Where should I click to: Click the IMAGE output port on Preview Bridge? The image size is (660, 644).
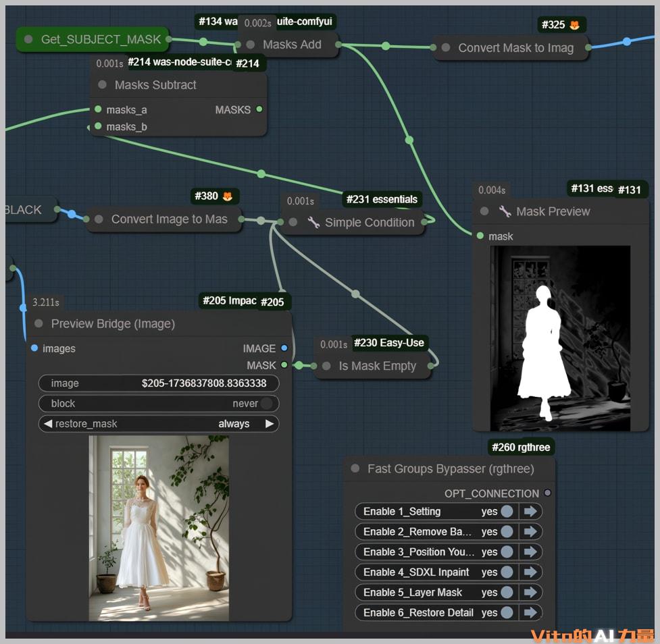pos(284,348)
